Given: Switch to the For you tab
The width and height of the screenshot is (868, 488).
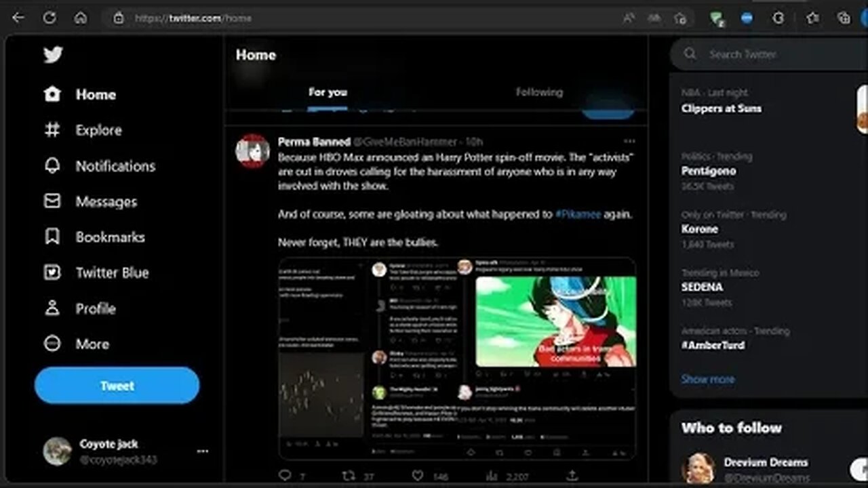Looking at the screenshot, I should click(328, 92).
